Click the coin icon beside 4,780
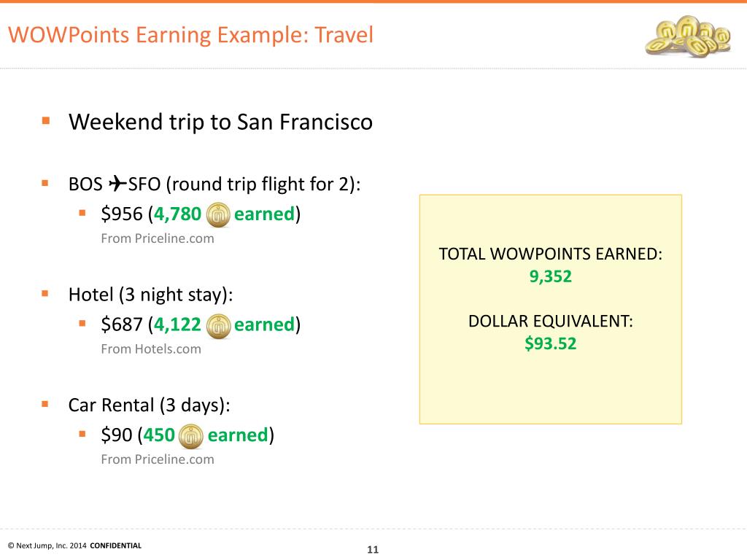Image resolution: width=747 pixels, height=560 pixels. (x=218, y=215)
